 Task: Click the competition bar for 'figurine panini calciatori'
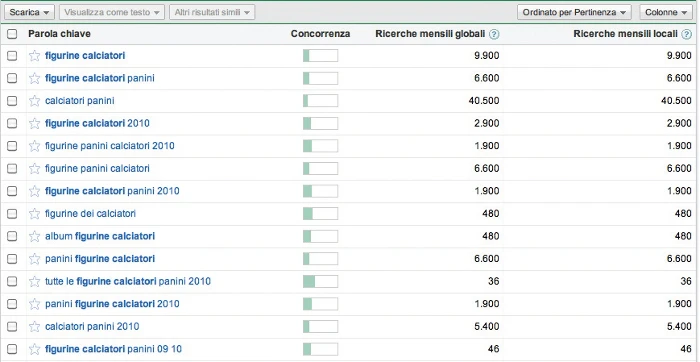click(321, 169)
